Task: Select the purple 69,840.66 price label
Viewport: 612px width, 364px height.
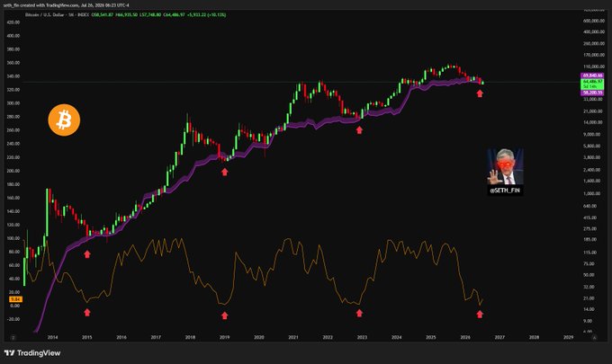Action: 592,75
